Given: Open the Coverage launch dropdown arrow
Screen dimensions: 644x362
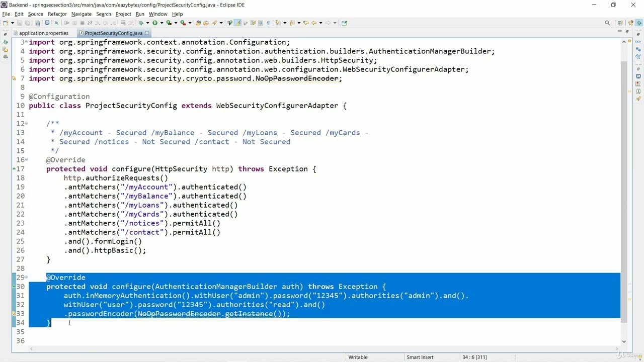Looking at the screenshot, I should 176,23.
